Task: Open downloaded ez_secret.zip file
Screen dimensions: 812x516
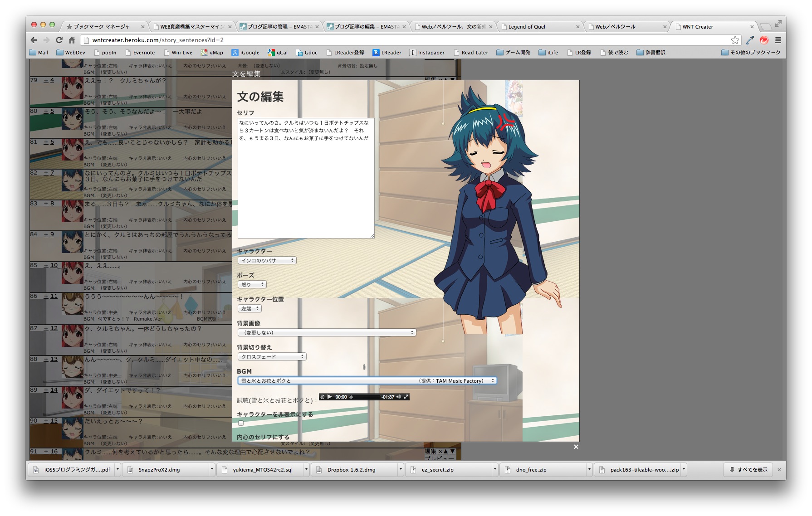Action: 449,470
